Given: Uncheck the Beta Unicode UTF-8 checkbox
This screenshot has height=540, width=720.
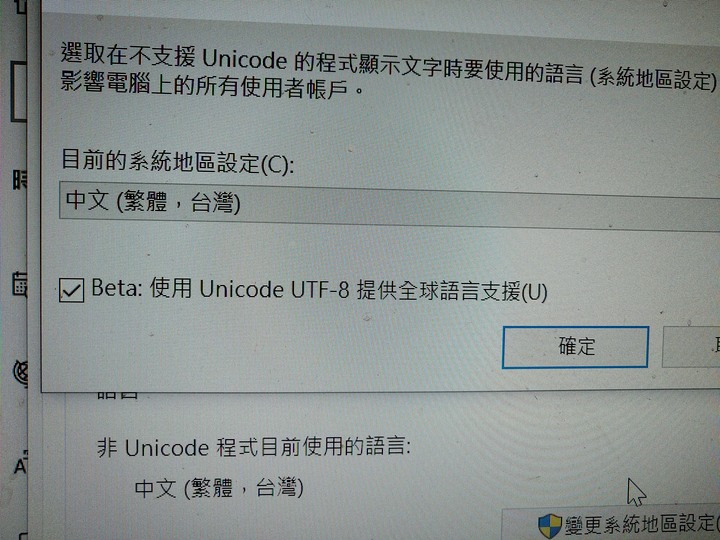Looking at the screenshot, I should [71, 290].
